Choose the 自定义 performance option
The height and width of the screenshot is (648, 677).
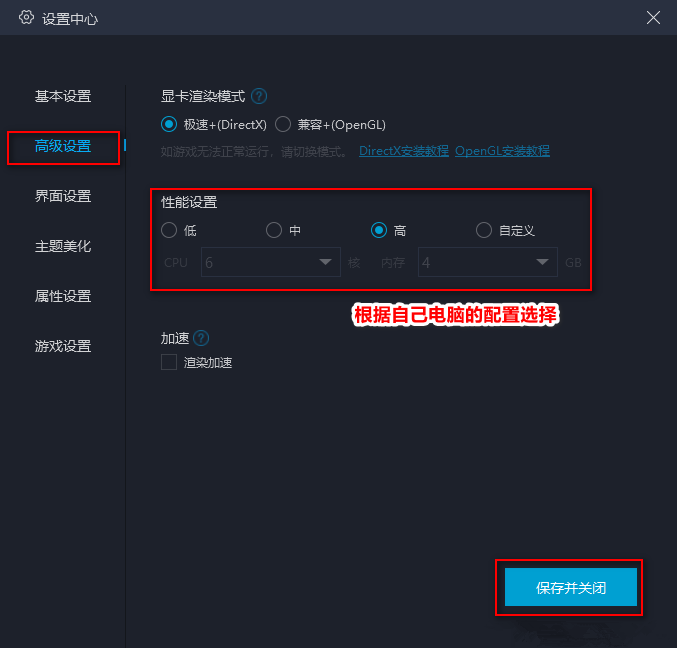click(x=484, y=230)
